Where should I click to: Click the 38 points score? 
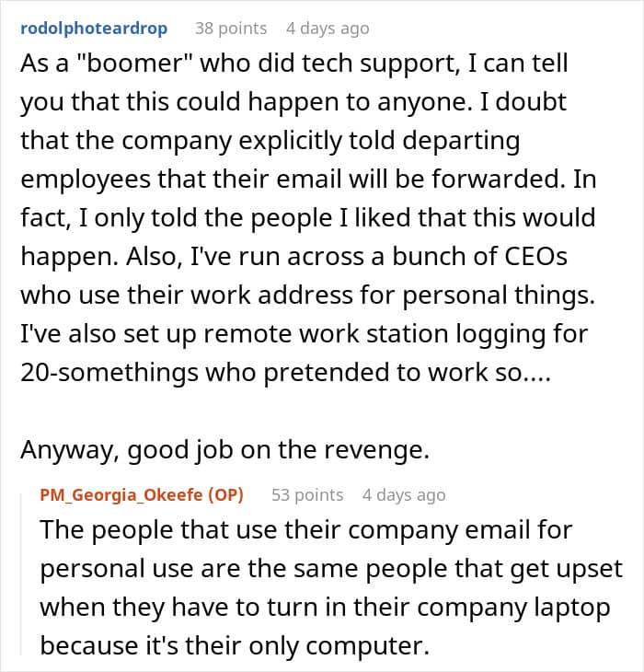(x=231, y=29)
